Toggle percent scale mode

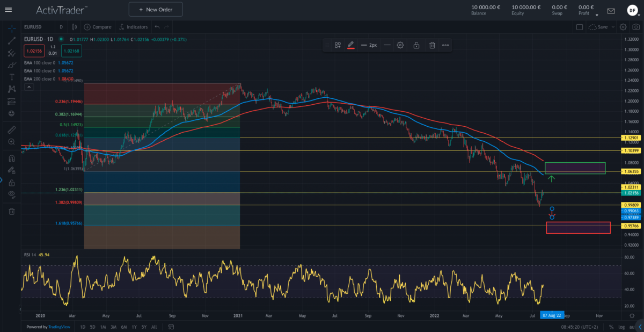click(612, 327)
